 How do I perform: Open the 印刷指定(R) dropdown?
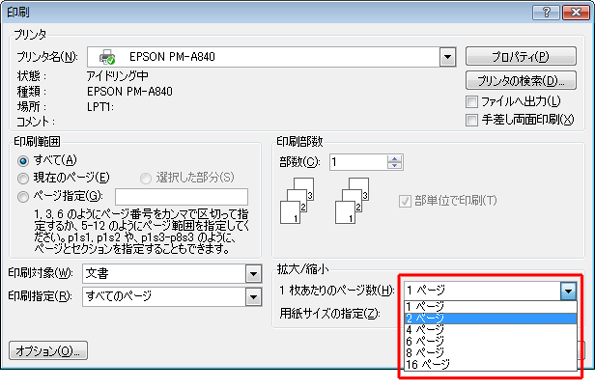[x=253, y=297]
